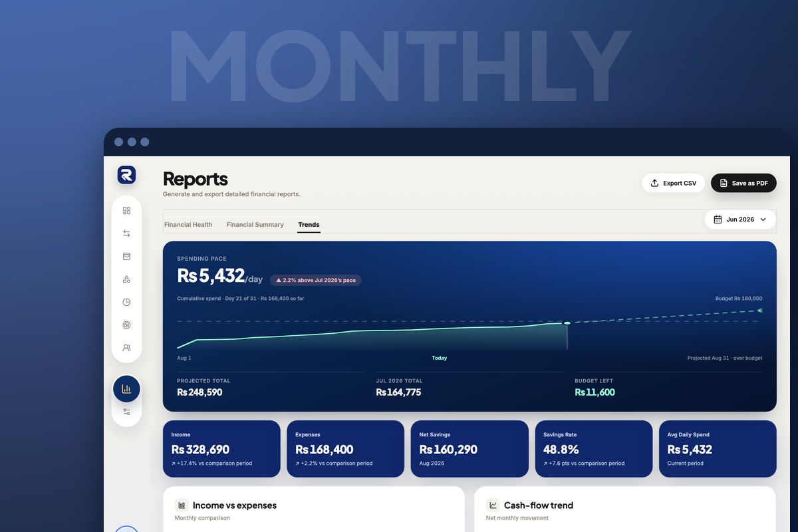The height and width of the screenshot is (532, 798).
Task: Click the Cash-flow trend line icon
Action: coord(493,505)
